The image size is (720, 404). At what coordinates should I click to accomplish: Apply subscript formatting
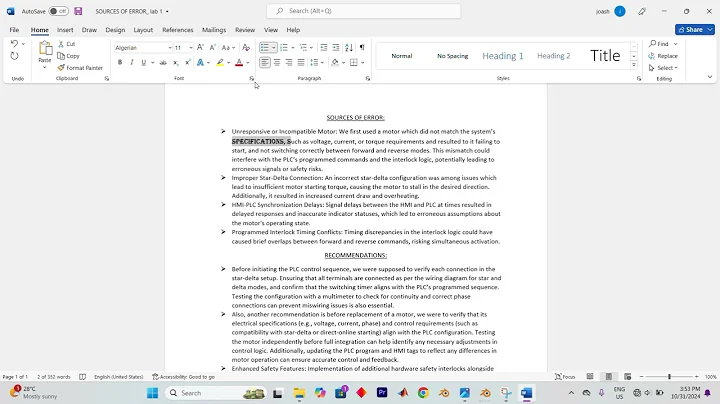175,62
